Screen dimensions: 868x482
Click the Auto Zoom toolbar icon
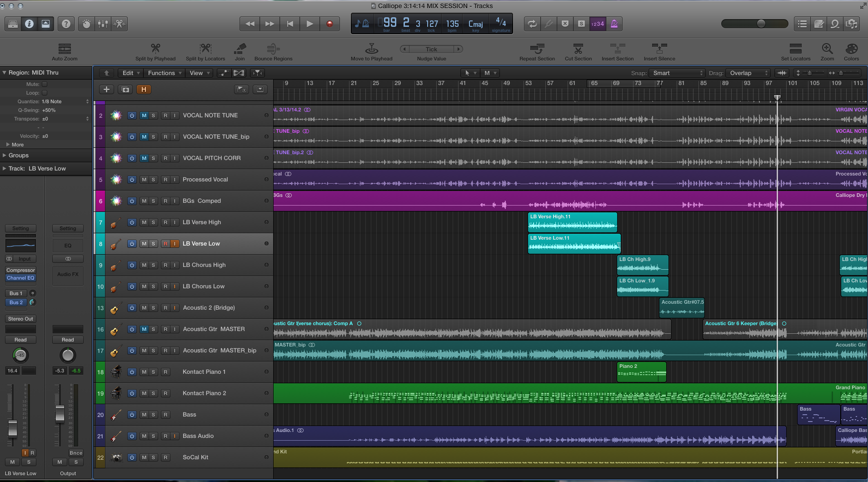click(x=65, y=49)
